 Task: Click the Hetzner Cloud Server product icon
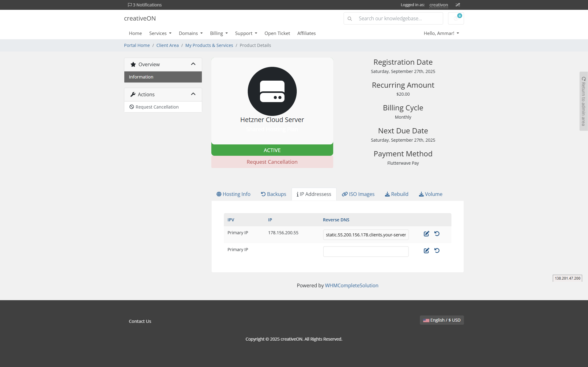[272, 91]
